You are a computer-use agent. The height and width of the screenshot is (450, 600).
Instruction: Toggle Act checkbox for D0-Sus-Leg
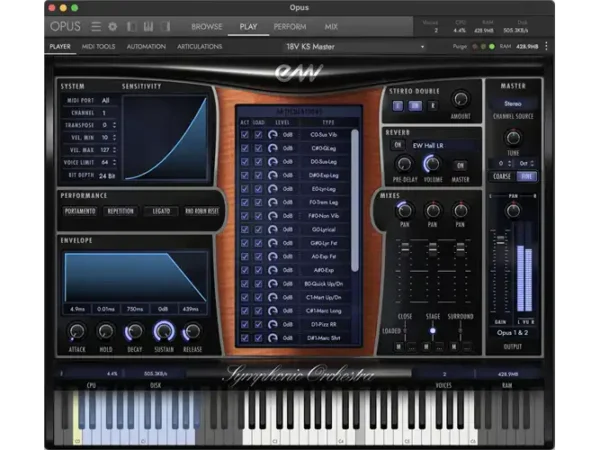(x=245, y=162)
